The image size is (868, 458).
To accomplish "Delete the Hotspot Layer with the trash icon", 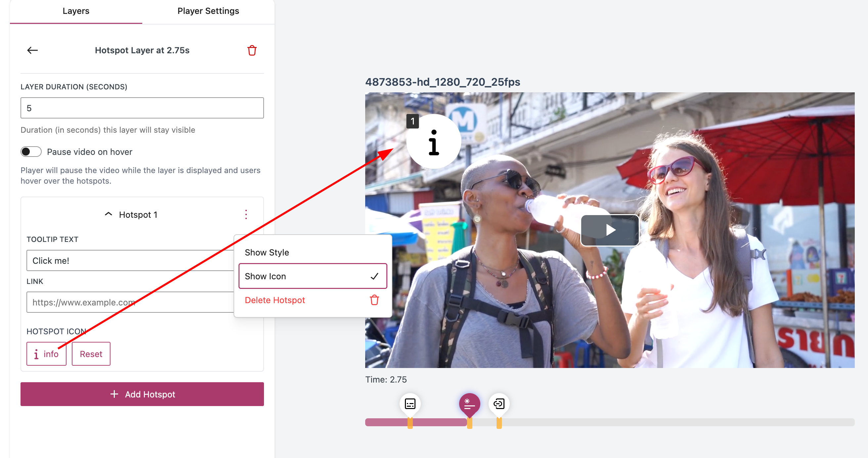I will [x=252, y=50].
